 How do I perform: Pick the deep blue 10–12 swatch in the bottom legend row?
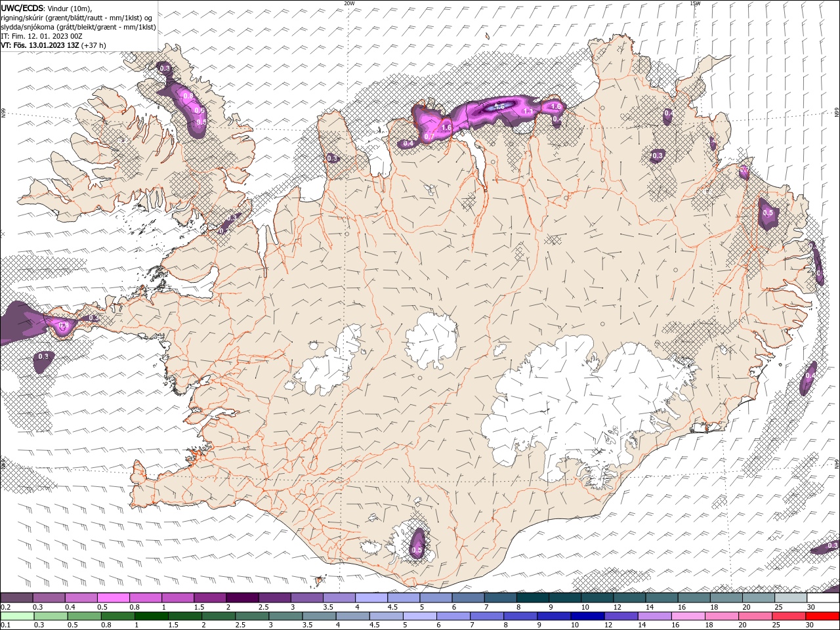(587, 616)
